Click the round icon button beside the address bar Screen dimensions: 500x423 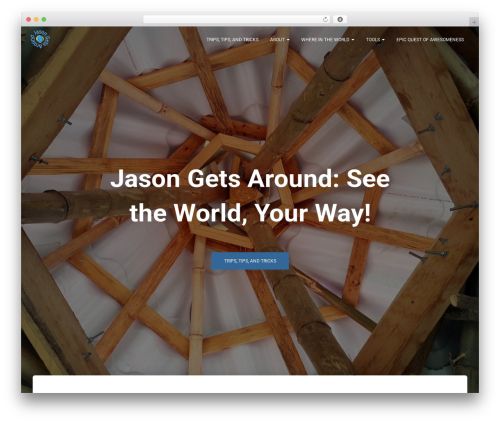click(340, 19)
